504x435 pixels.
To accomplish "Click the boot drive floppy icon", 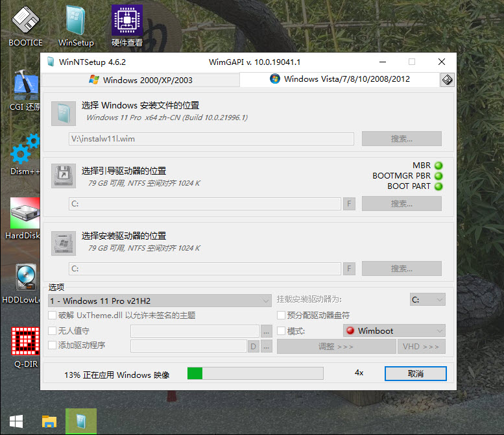I will click(x=64, y=176).
